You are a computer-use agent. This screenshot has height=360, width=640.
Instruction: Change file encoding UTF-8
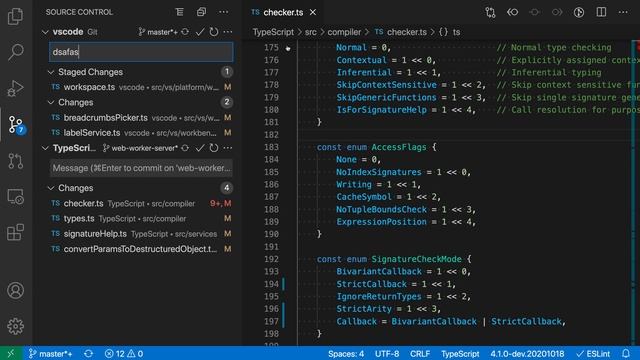pyautogui.click(x=387, y=353)
